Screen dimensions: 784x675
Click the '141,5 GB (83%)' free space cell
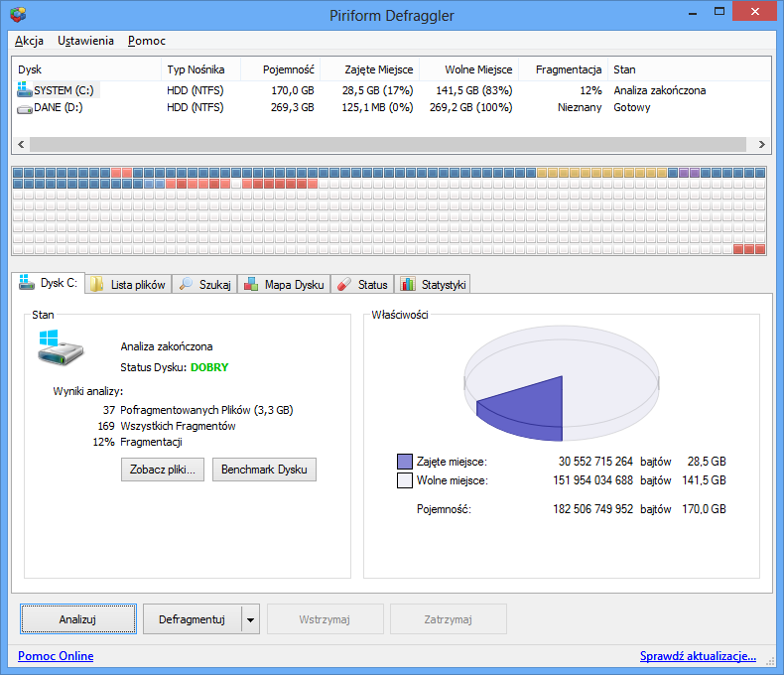click(x=474, y=90)
